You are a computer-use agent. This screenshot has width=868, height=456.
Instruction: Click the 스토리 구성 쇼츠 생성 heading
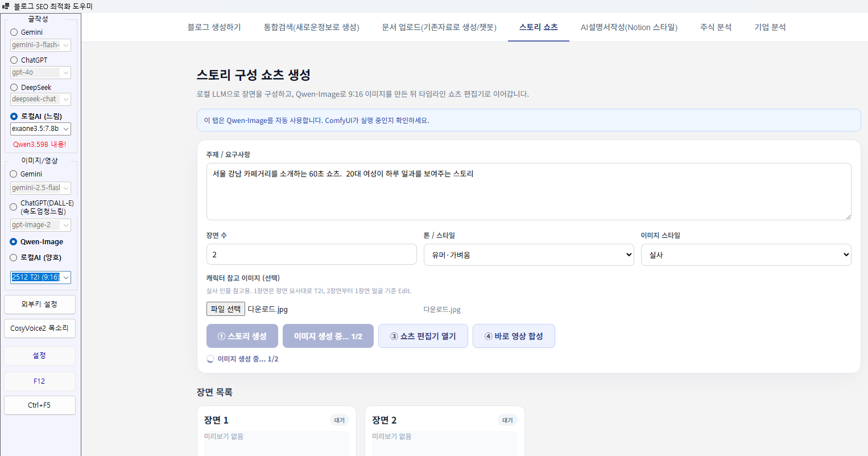click(x=254, y=75)
